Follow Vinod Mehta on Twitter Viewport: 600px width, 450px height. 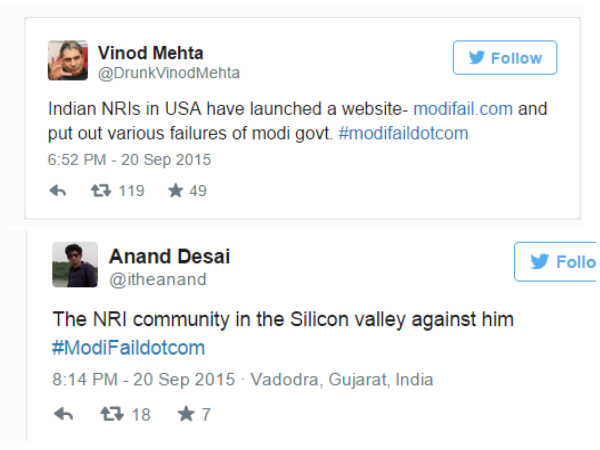tap(505, 58)
